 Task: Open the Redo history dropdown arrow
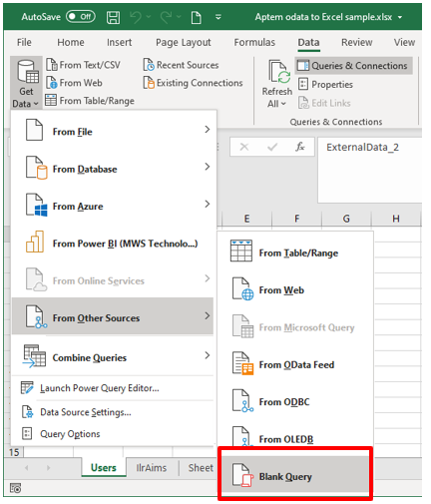point(179,17)
